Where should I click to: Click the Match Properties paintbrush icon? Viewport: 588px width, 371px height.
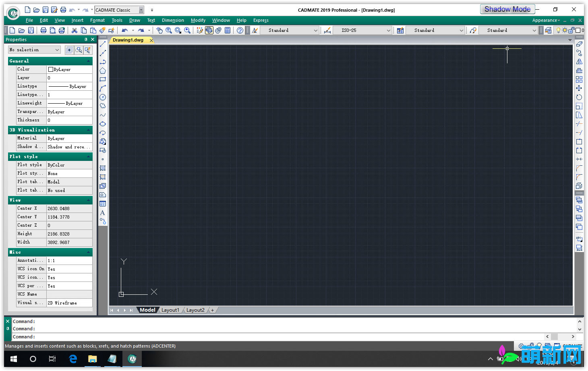[102, 30]
